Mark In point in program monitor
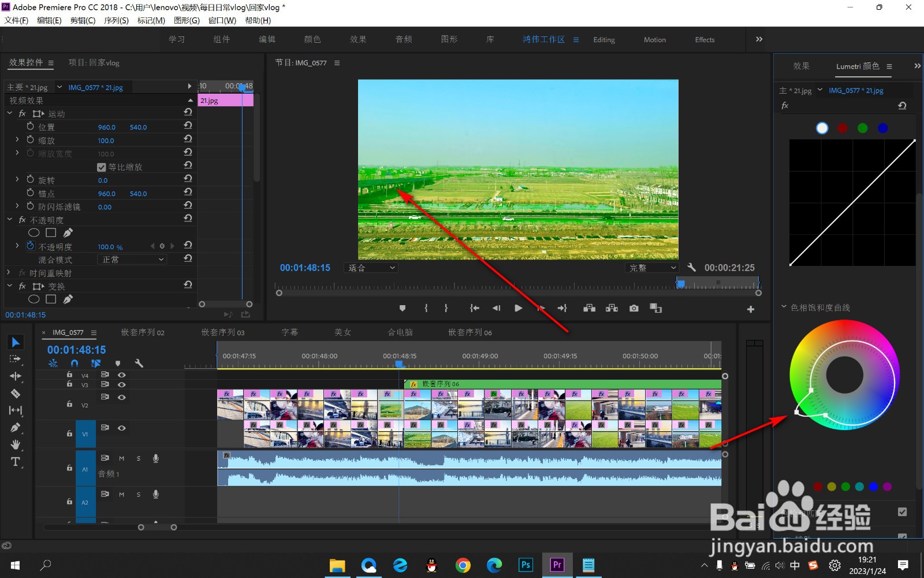This screenshot has width=924, height=578. click(426, 308)
